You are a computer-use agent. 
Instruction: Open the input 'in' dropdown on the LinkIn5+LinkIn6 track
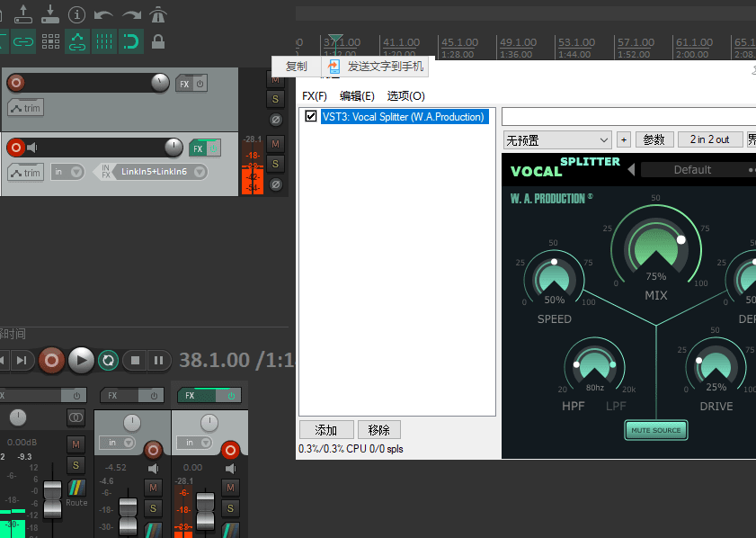[67, 172]
